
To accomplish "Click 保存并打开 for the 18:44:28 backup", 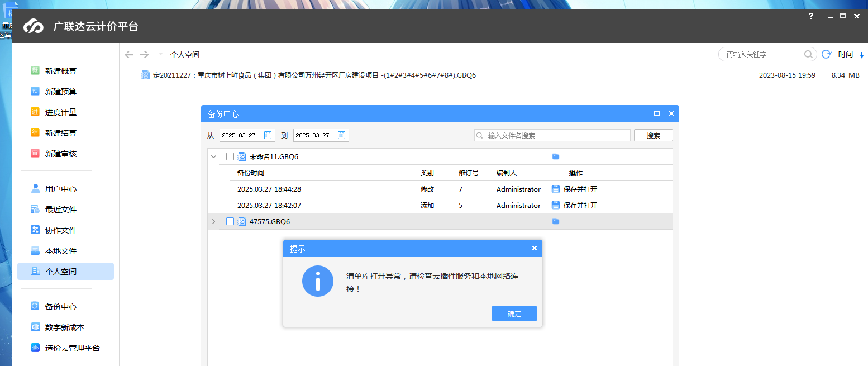I will coord(580,189).
